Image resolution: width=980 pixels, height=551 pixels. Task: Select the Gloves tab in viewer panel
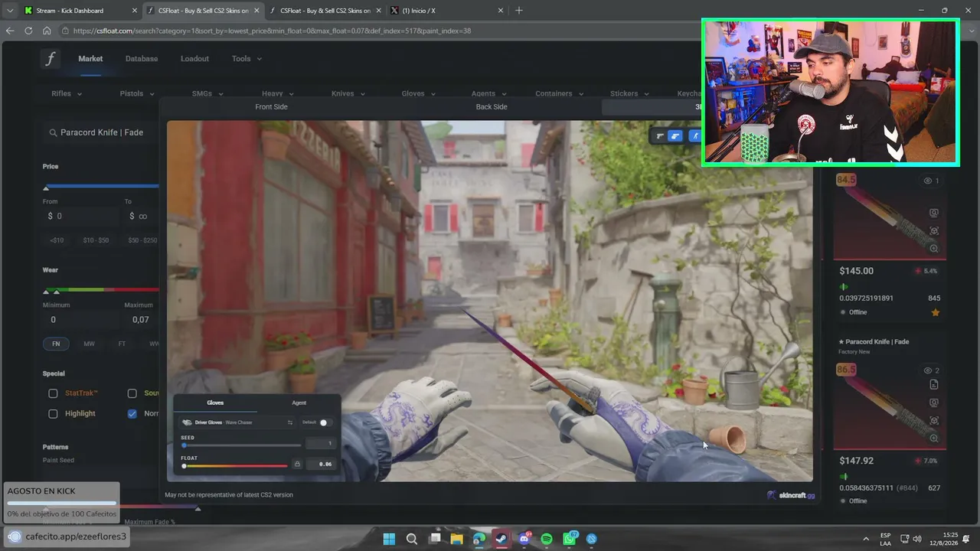pos(215,403)
